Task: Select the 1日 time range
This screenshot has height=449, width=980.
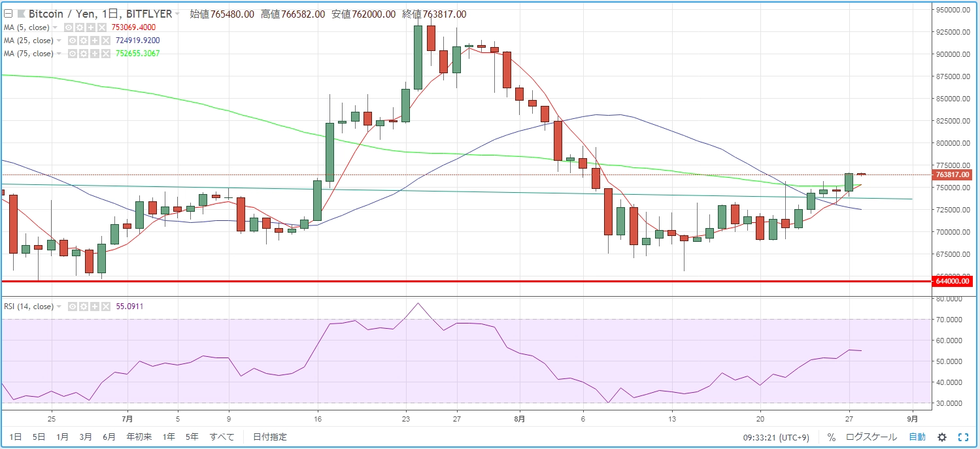Action: click(16, 437)
